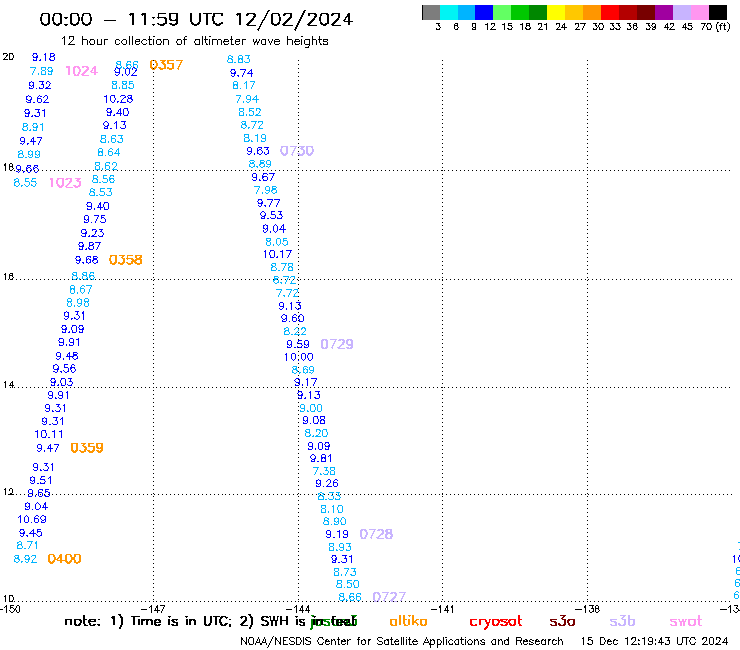Click the wave height value 8.92
Image resolution: width=740 pixels, height=650 pixels.
[x=25, y=559]
